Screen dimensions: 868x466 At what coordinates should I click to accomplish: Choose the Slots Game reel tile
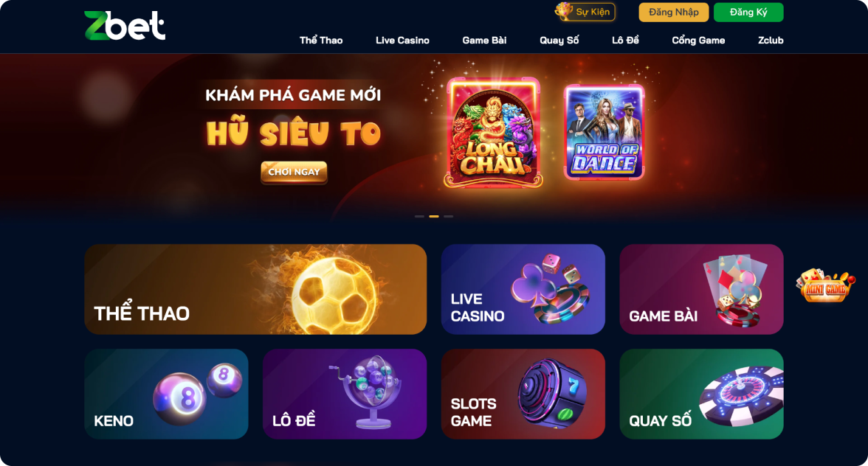[x=523, y=394]
